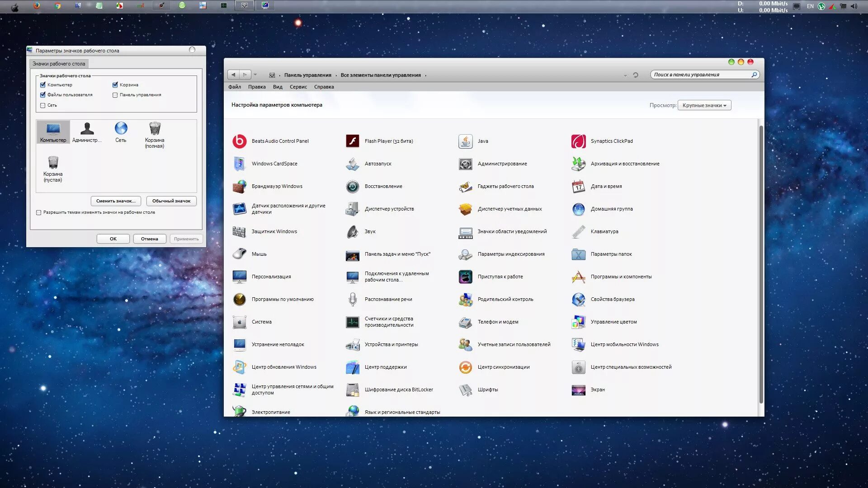Expand the address bar history dropdown arrow

click(x=625, y=75)
